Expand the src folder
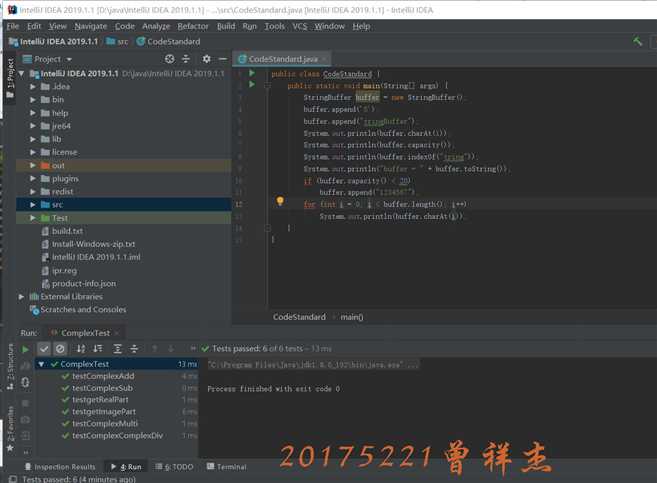The width and height of the screenshot is (657, 483). (33, 205)
